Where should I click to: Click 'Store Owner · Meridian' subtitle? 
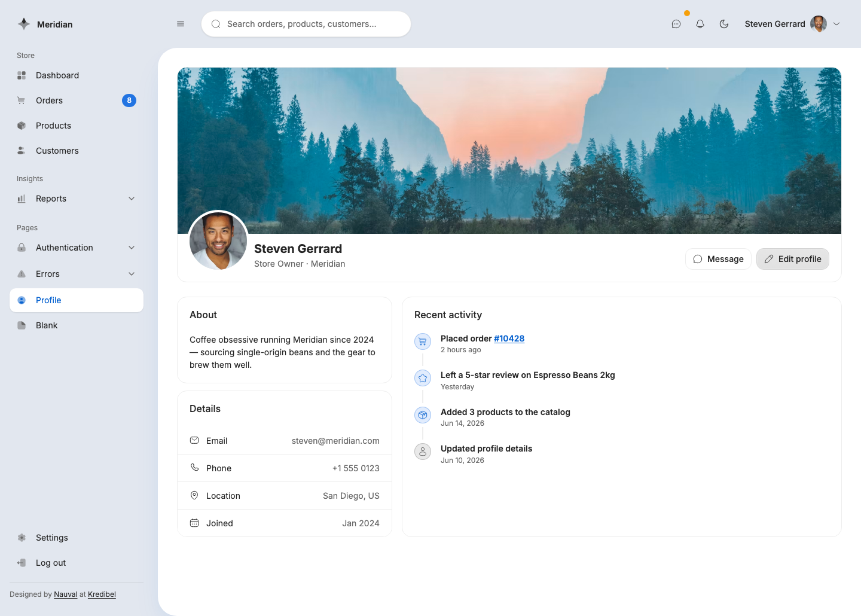(x=300, y=264)
